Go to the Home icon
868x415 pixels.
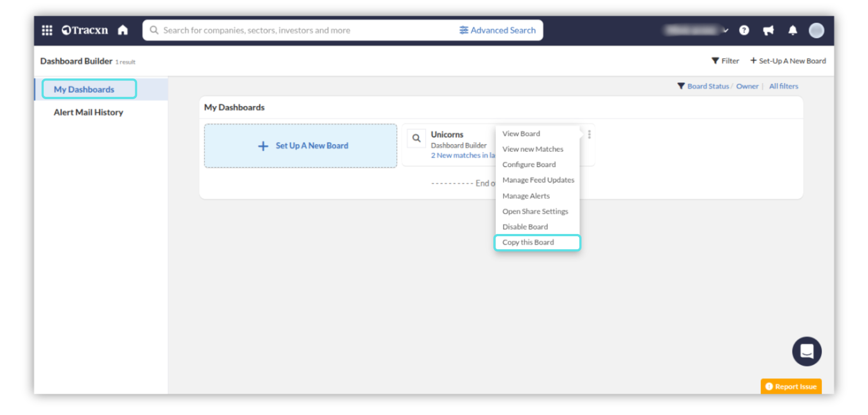[123, 30]
